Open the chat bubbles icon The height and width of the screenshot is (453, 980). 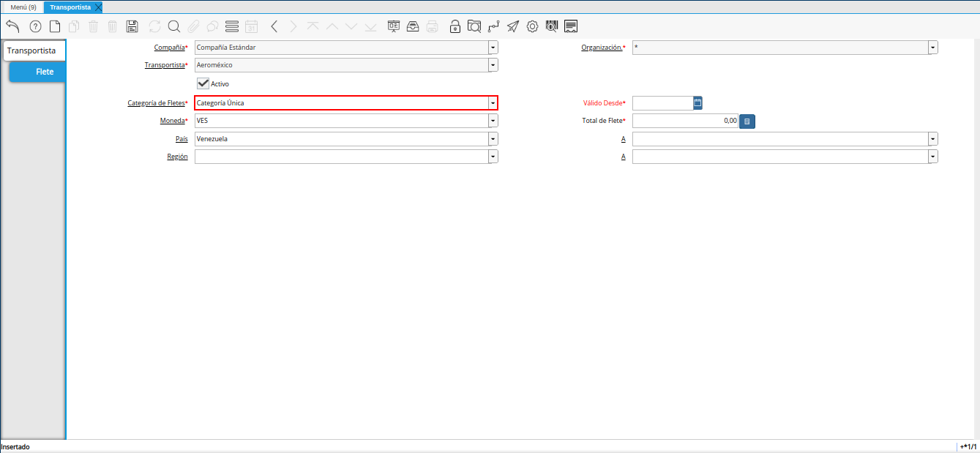212,26
